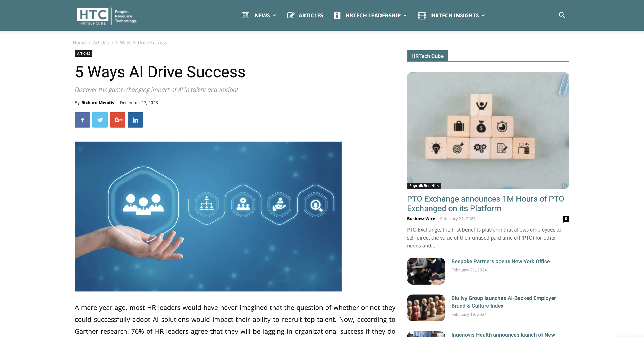Click the HTC HRTechCube logo
This screenshot has width=644, height=337.
pyautogui.click(x=107, y=16)
